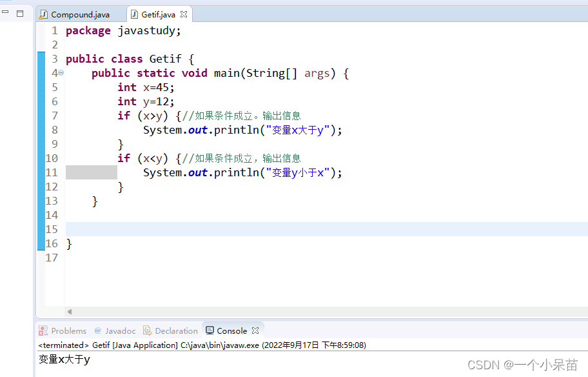Click the println "变量x大于y" statement

(242, 130)
